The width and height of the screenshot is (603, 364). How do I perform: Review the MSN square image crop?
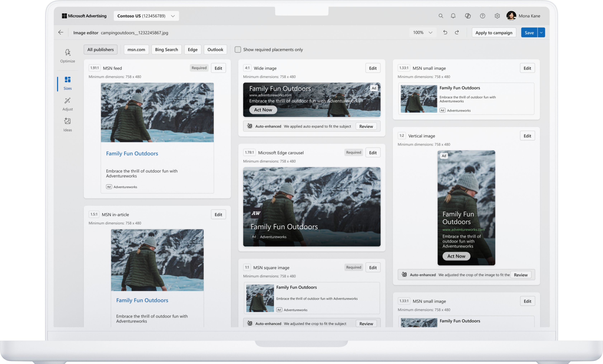click(x=366, y=323)
